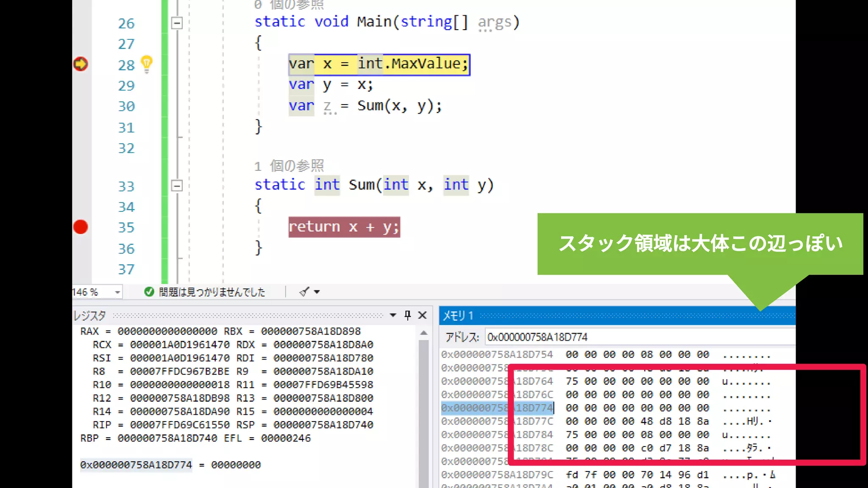Click the '0 references' CodeLens link above Main
The height and width of the screenshot is (488, 868).
[289, 5]
